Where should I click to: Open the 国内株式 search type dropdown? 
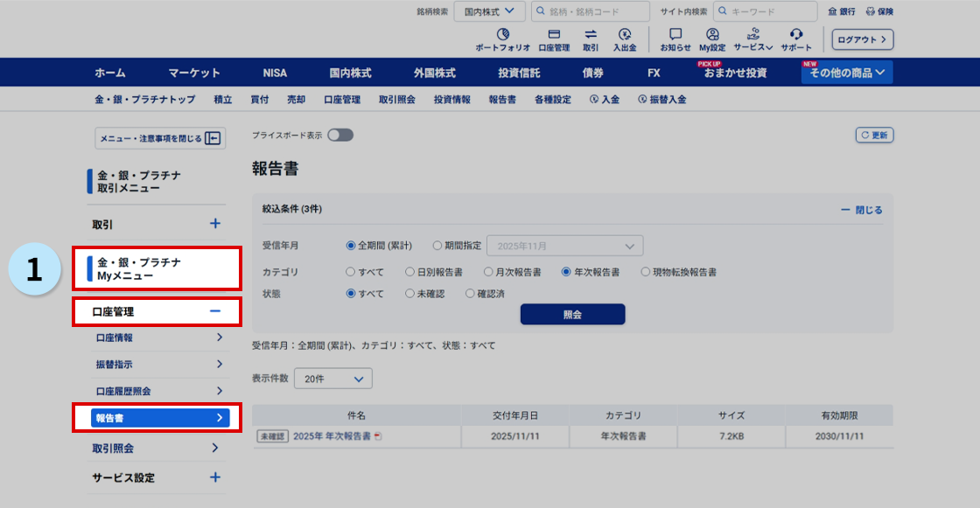tap(489, 11)
